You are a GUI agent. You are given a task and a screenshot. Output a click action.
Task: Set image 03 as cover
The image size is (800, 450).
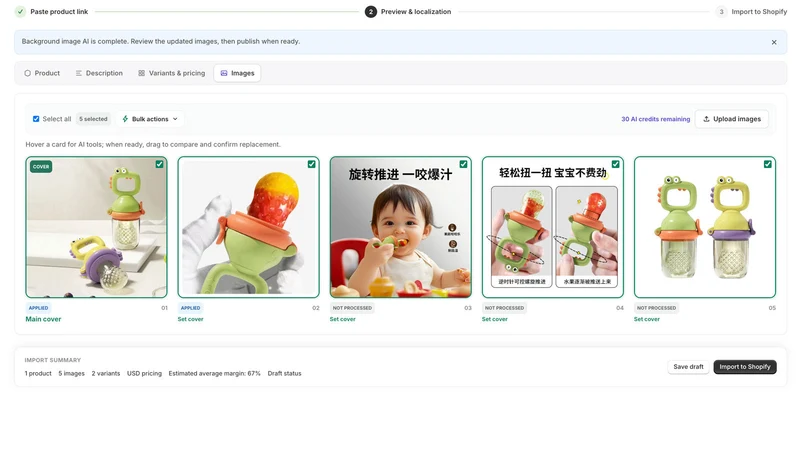tap(342, 319)
